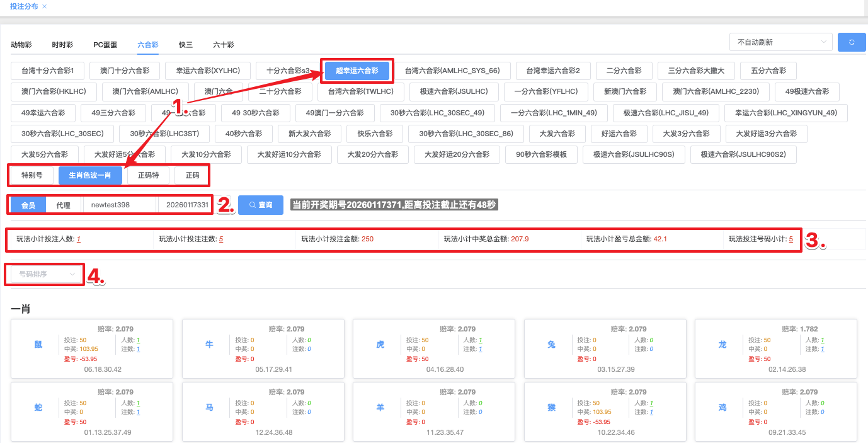Select the 特别号 play type
The image size is (868, 443).
coord(32,175)
